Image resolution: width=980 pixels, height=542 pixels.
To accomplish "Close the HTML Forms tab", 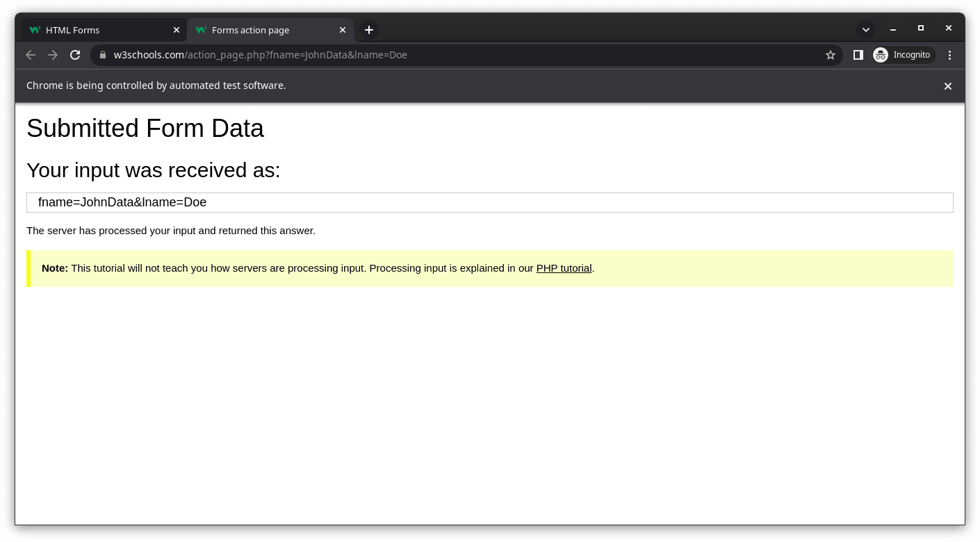I will click(177, 30).
